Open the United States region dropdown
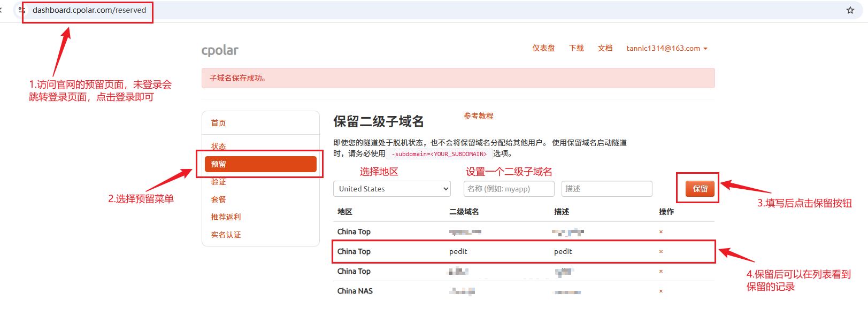Viewport: 868px width, 324px height. [391, 189]
